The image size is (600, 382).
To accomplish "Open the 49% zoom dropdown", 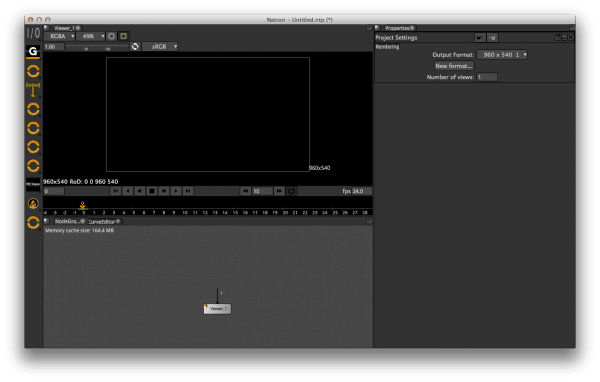I will tap(91, 36).
